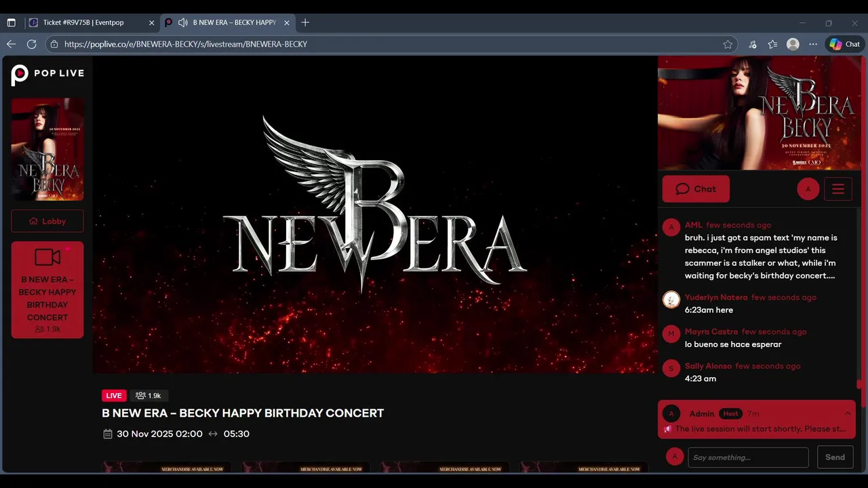868x488 pixels.
Task: Click the Host badge next to Admin
Action: pyautogui.click(x=730, y=413)
